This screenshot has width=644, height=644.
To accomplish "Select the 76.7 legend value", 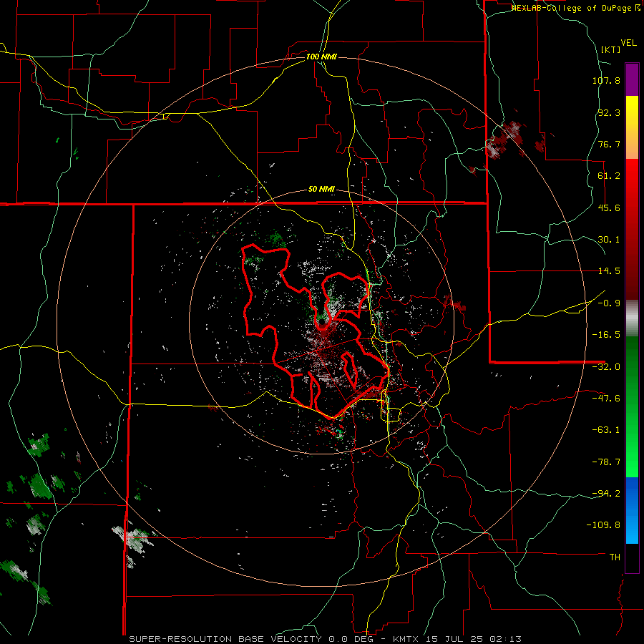I will (609, 144).
